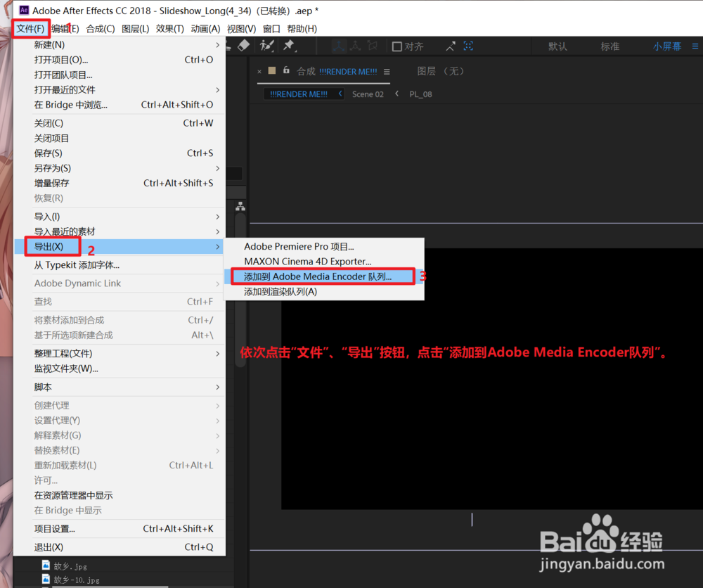Select the Scene 02 breadcrumb
This screenshot has width=703, height=588.
pyautogui.click(x=368, y=94)
